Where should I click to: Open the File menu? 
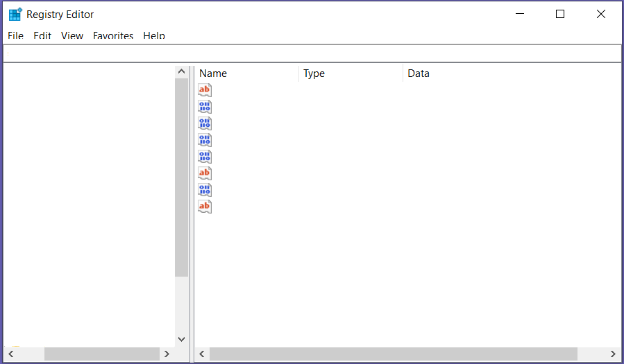pos(15,35)
